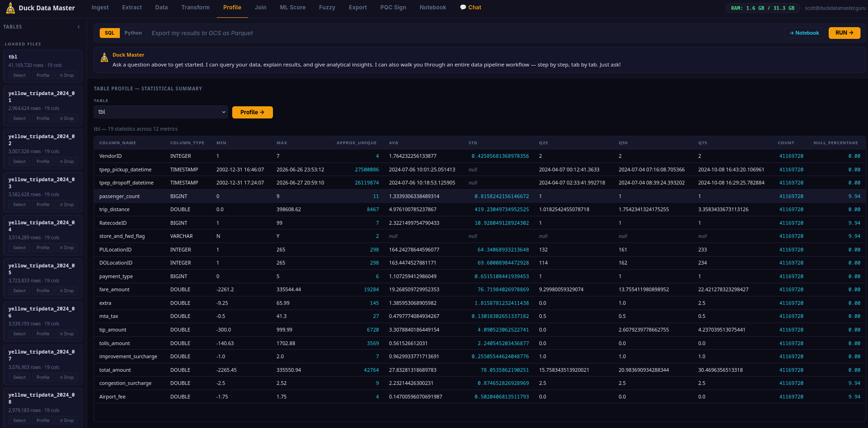Drop table yellow_tripdata_2024_01

click(67, 118)
